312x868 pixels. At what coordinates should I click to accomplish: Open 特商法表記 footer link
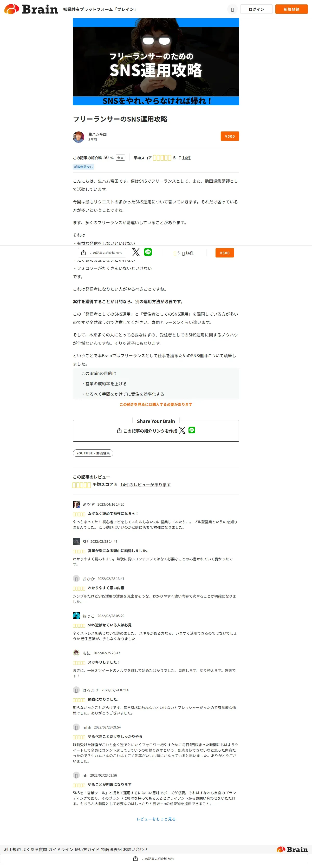pos(111,849)
